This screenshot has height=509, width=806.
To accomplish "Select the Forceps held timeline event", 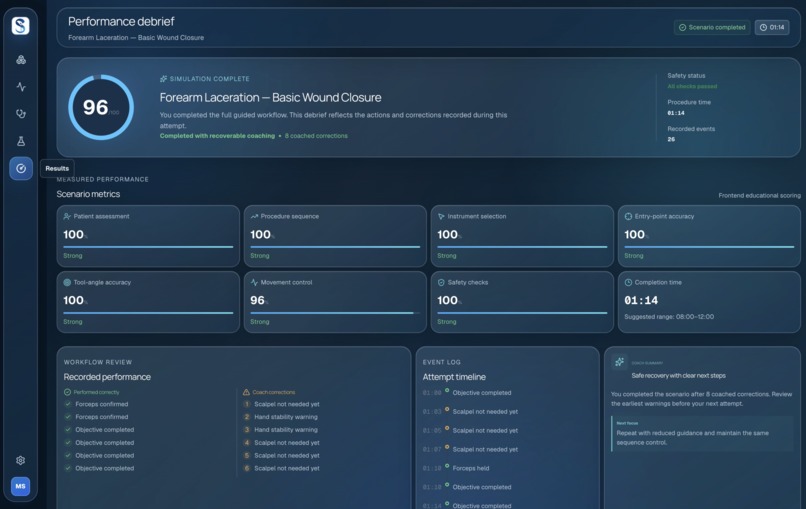I will pyautogui.click(x=456, y=468).
